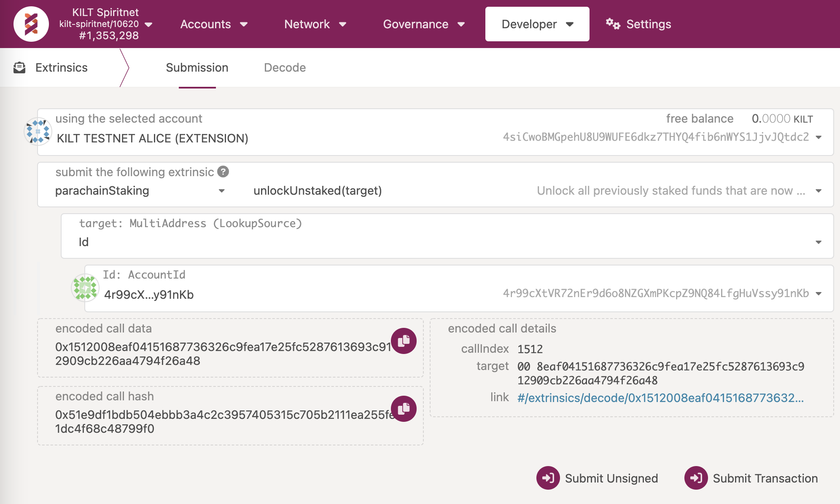The width and height of the screenshot is (840, 504).
Task: Expand the parachainStaking pallet dropdown
Action: [x=140, y=191]
